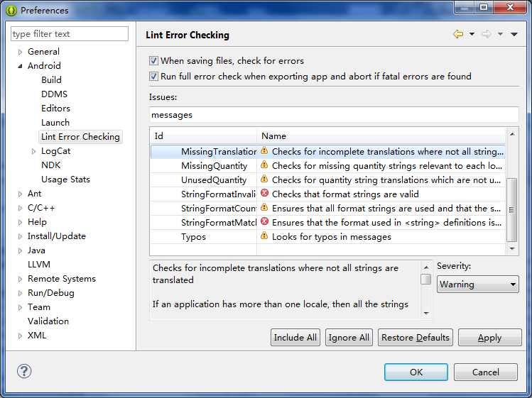Click the Preferences window title icon
The height and width of the screenshot is (398, 532).
11,11
